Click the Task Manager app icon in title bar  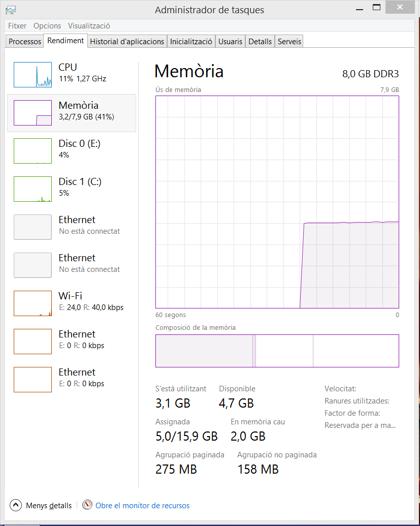coord(10,9)
